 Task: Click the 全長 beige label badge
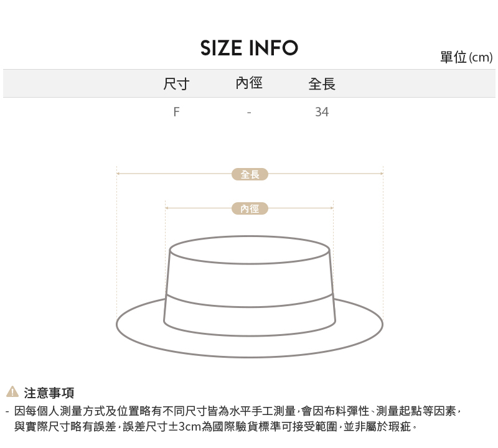click(250, 174)
